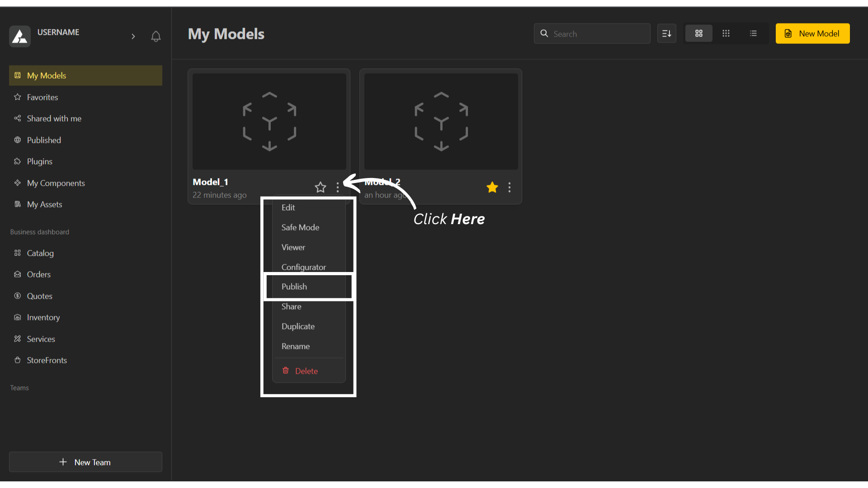Open Model_1 three-dot options menu

coord(337,187)
